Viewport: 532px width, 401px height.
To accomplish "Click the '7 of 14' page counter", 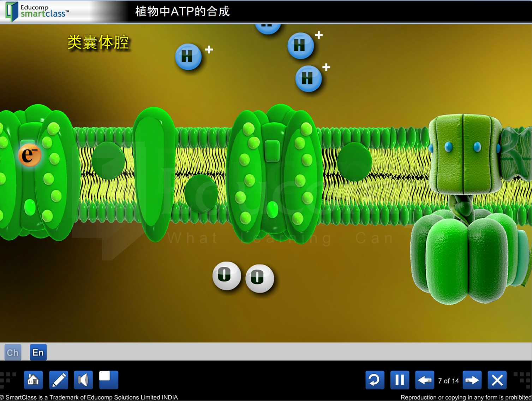I will point(448,381).
